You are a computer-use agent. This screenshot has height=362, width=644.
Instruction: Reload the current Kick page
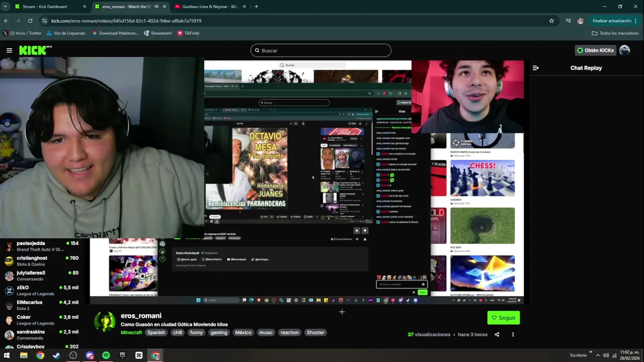pyautogui.click(x=30, y=21)
